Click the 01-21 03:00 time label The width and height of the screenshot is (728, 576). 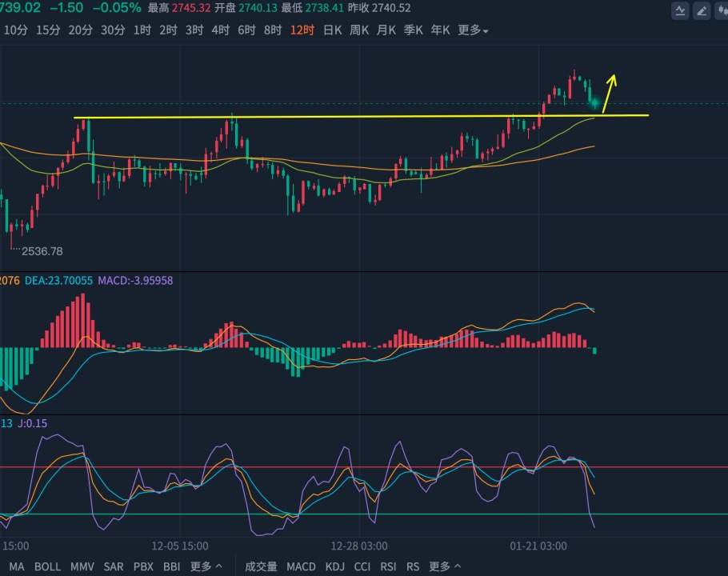[x=538, y=546]
